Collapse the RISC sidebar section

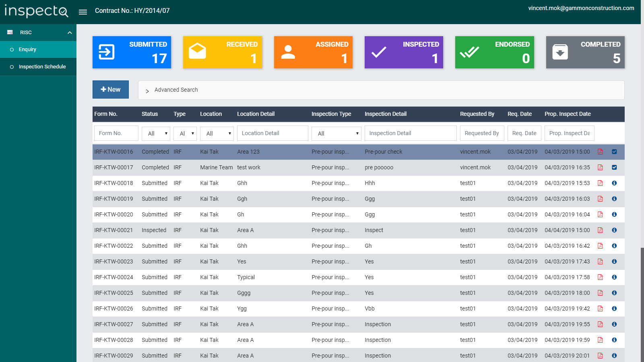70,33
